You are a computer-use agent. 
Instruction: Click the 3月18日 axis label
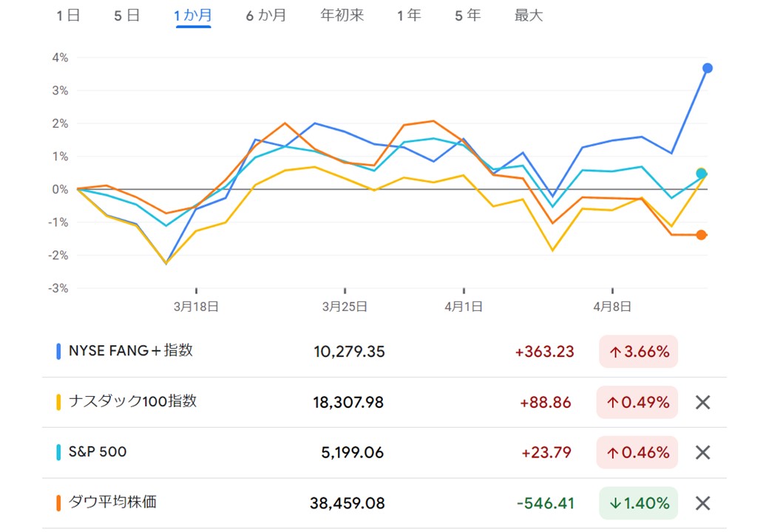(196, 307)
